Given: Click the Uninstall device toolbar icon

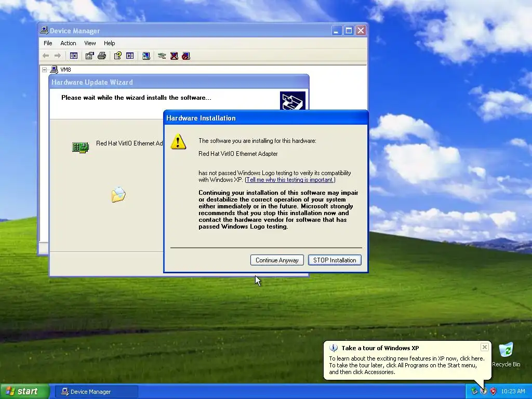Looking at the screenshot, I should (174, 56).
